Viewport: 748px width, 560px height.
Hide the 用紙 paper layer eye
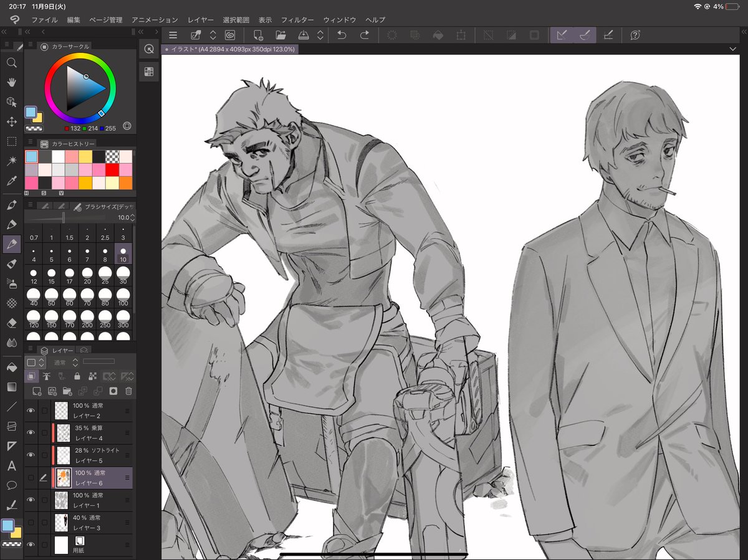point(31,545)
